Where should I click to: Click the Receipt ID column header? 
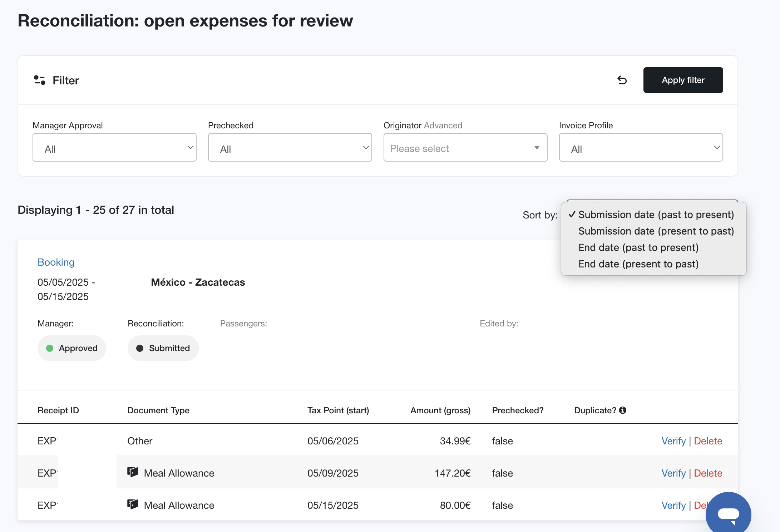click(x=58, y=410)
